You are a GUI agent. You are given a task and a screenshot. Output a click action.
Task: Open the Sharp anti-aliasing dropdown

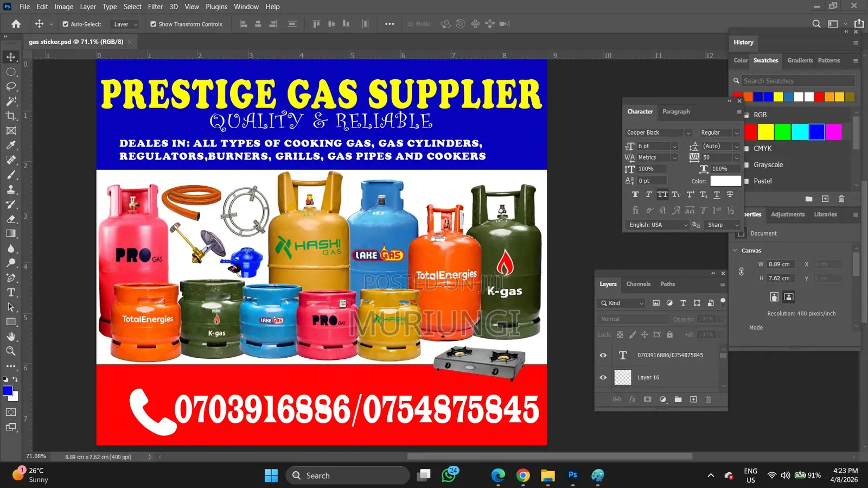(x=723, y=225)
